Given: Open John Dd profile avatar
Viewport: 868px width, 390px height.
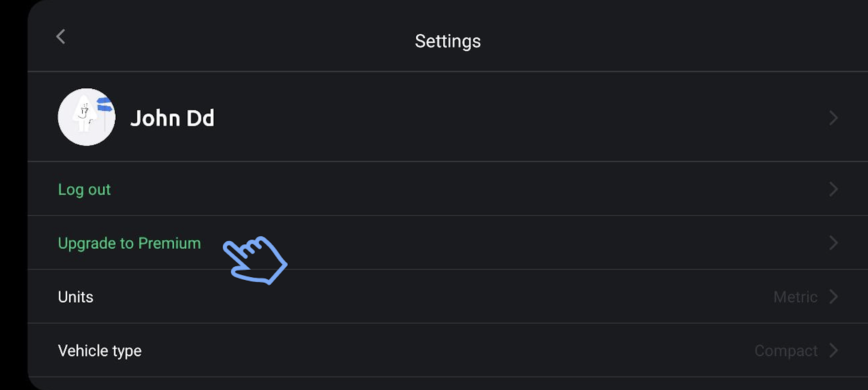Looking at the screenshot, I should [x=87, y=117].
